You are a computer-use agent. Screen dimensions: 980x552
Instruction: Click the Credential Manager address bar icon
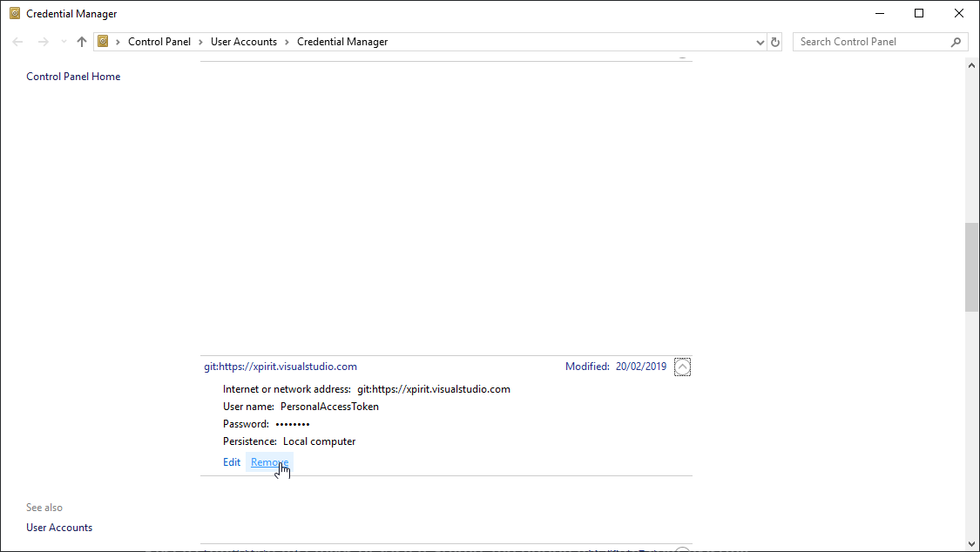(x=103, y=41)
